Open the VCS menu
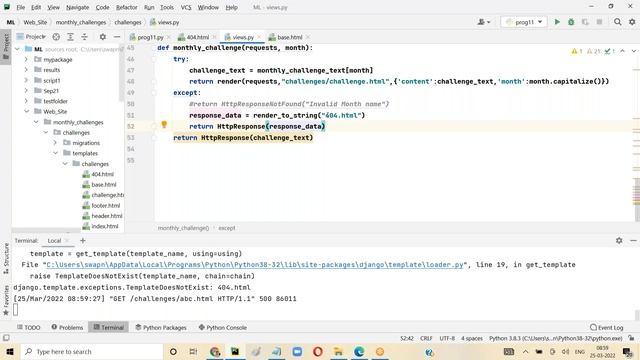This screenshot has width=640, height=360. [x=186, y=7]
